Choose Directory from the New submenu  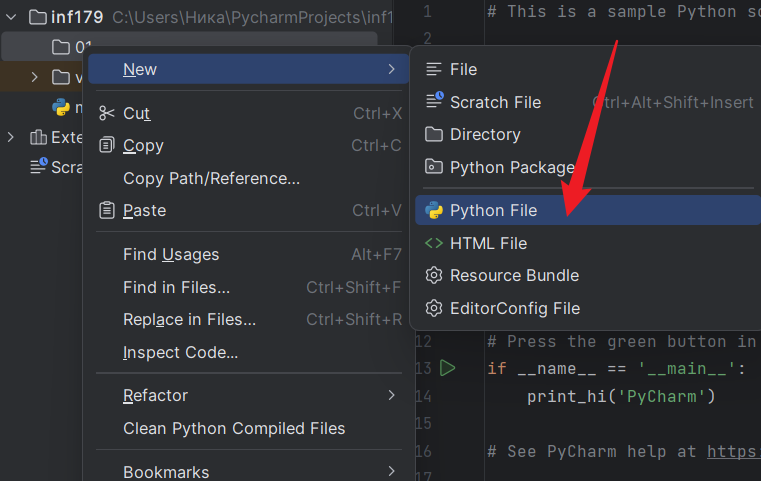[x=485, y=134]
